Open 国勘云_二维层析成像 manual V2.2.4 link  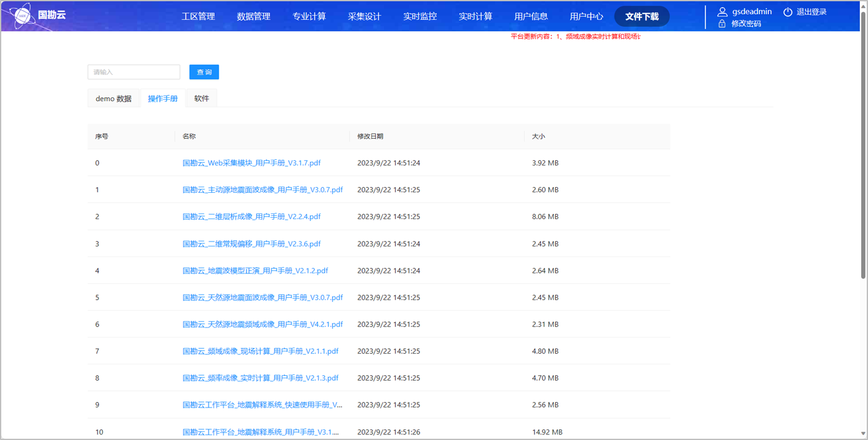(252, 217)
